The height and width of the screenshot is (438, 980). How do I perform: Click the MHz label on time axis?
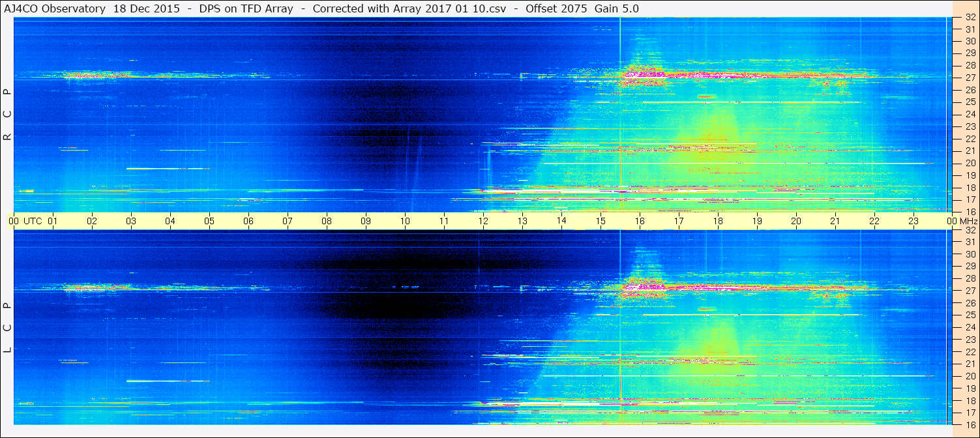pyautogui.click(x=968, y=222)
